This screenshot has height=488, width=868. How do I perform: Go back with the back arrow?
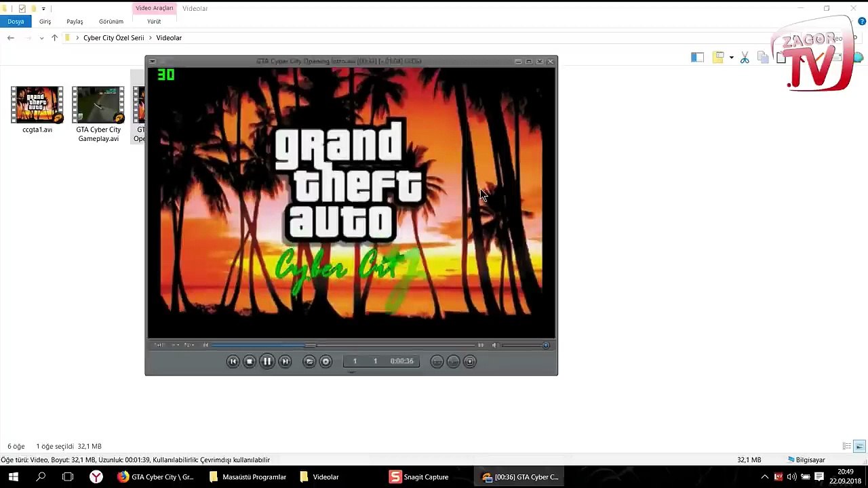(x=11, y=38)
